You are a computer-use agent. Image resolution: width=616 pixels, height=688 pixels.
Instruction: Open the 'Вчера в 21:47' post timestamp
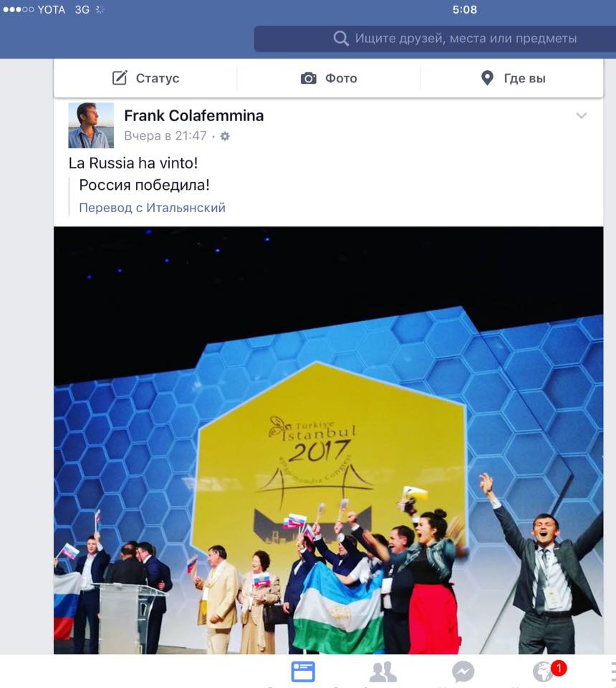coord(165,136)
